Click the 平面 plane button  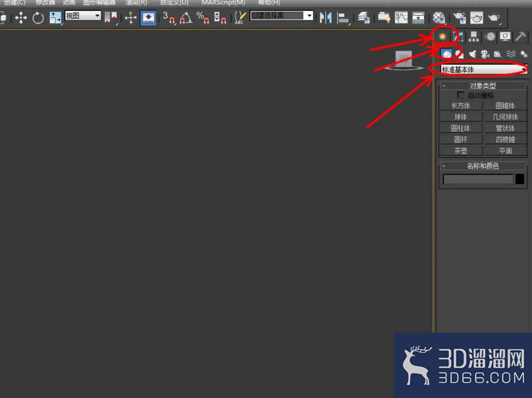pos(505,151)
